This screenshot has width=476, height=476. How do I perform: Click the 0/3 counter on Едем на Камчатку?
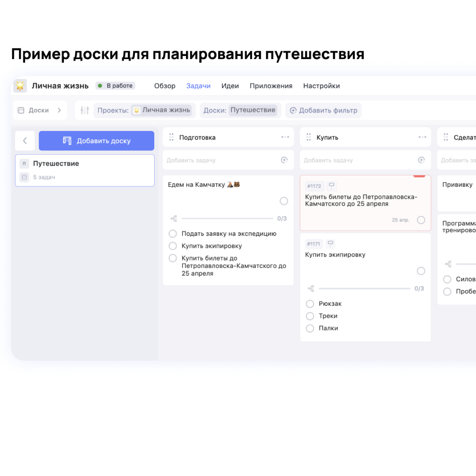pos(282,219)
